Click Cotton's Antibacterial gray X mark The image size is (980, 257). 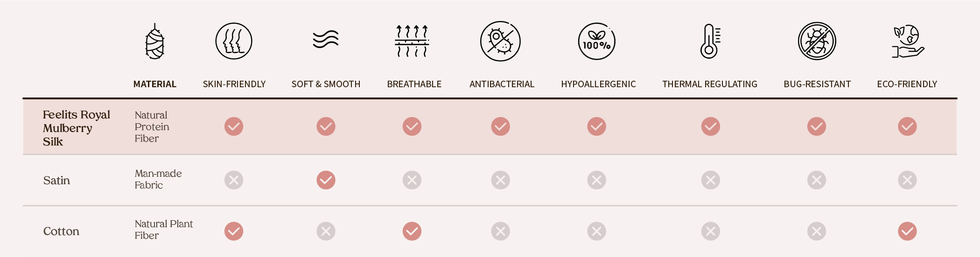(x=500, y=231)
